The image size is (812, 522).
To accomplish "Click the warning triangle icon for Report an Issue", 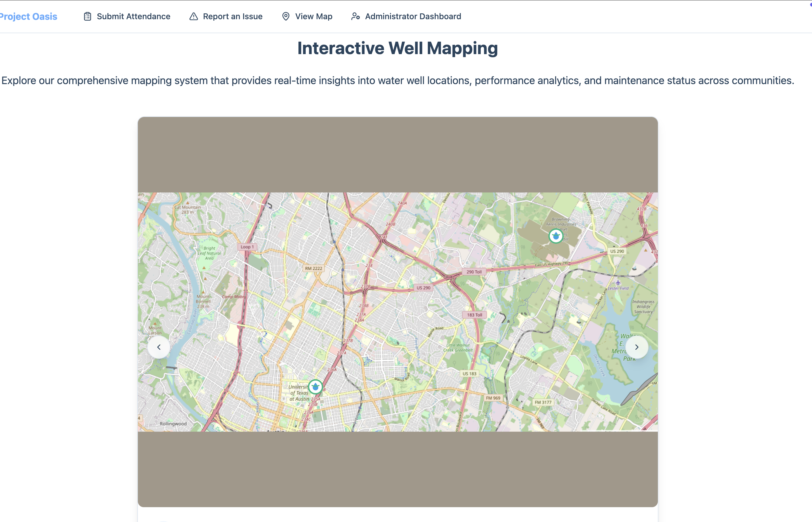I will point(193,16).
